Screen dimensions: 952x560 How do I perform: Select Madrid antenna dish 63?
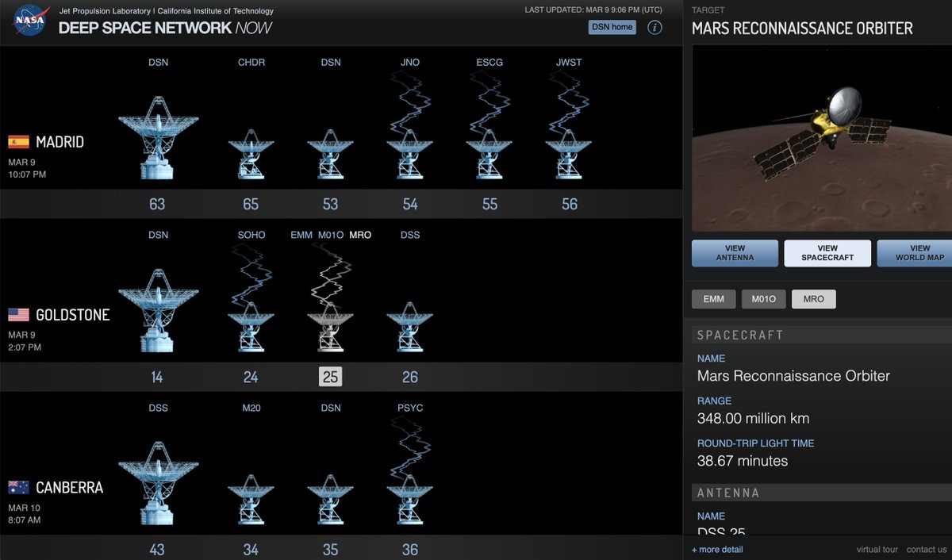point(159,137)
